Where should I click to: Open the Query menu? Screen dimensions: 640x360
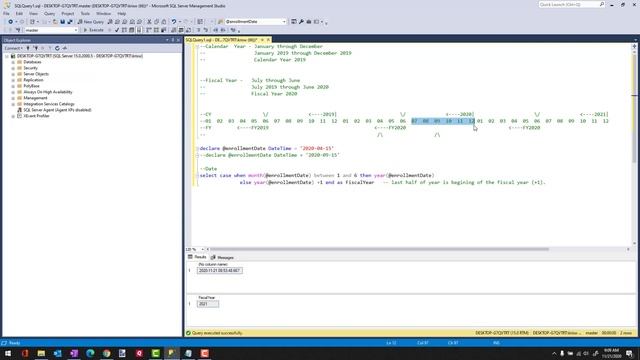pyautogui.click(x=49, y=13)
